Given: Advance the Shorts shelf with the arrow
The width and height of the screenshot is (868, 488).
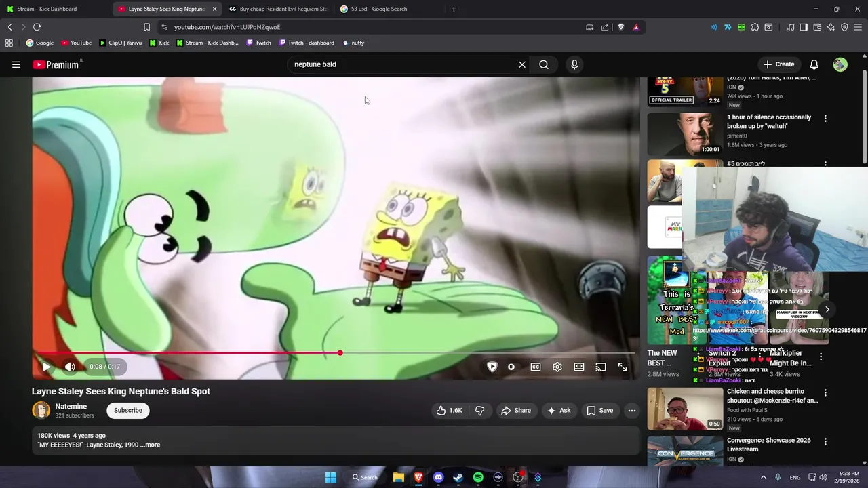Looking at the screenshot, I should tap(827, 309).
